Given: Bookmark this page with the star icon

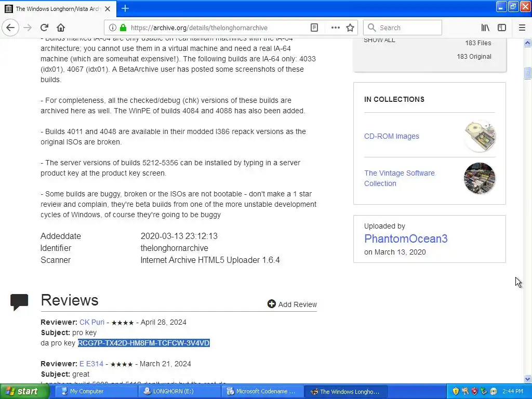Looking at the screenshot, I should click(x=350, y=28).
